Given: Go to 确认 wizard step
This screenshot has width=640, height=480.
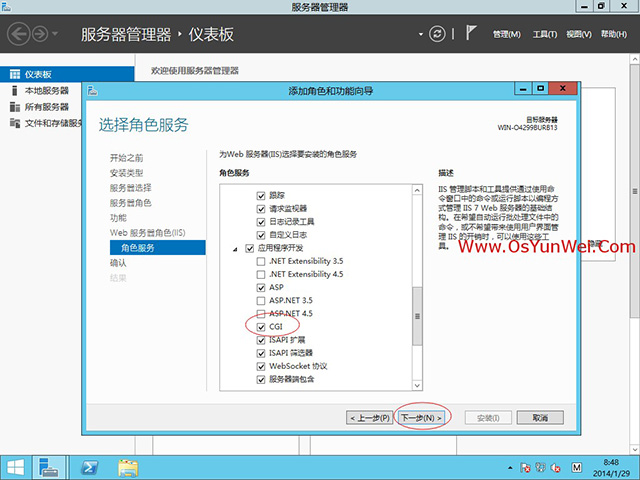Looking at the screenshot, I should [x=118, y=263].
